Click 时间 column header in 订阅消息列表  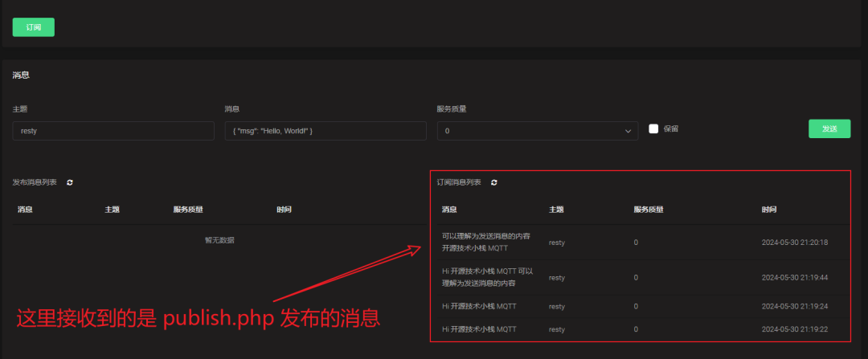pyautogui.click(x=769, y=210)
